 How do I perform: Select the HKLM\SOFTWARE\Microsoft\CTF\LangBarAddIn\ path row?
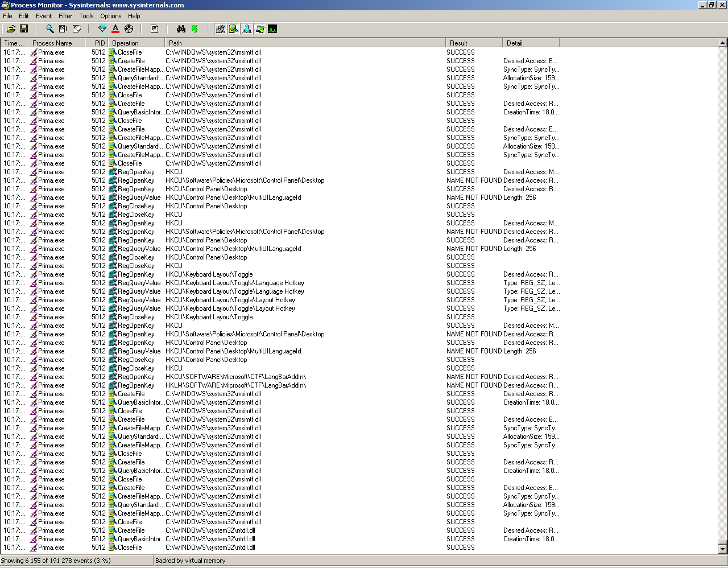tap(359, 385)
